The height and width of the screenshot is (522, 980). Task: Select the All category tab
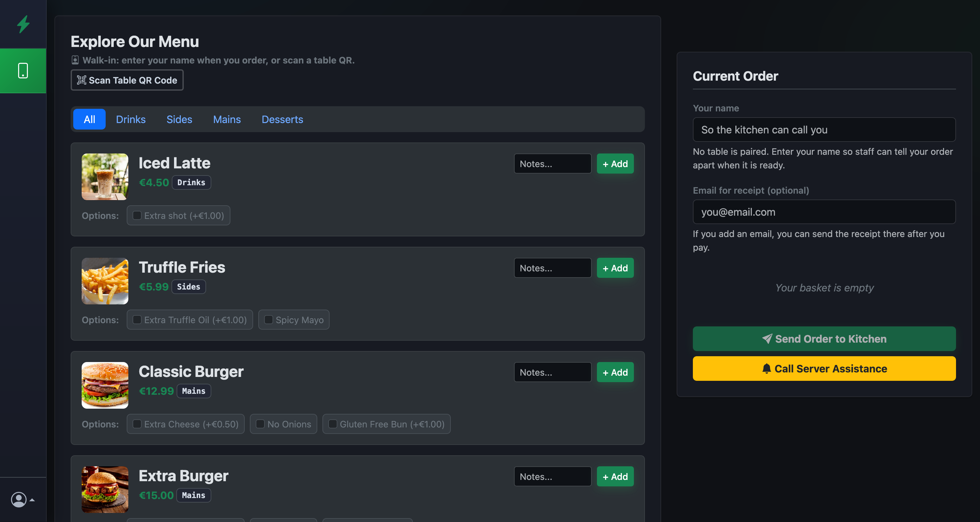[x=89, y=119]
